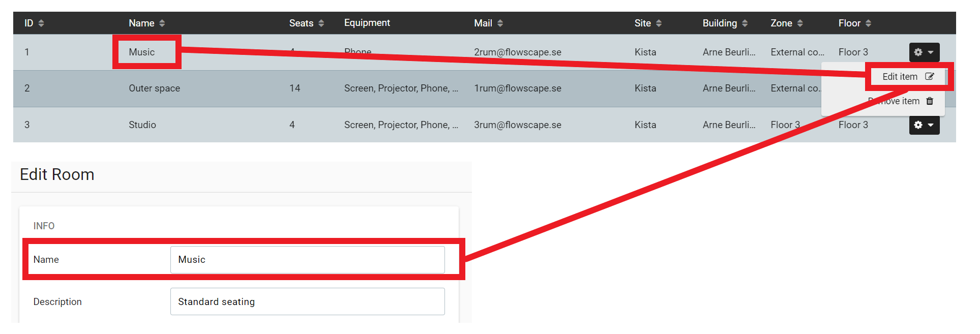Sort by Zone column arrows

[x=800, y=23]
